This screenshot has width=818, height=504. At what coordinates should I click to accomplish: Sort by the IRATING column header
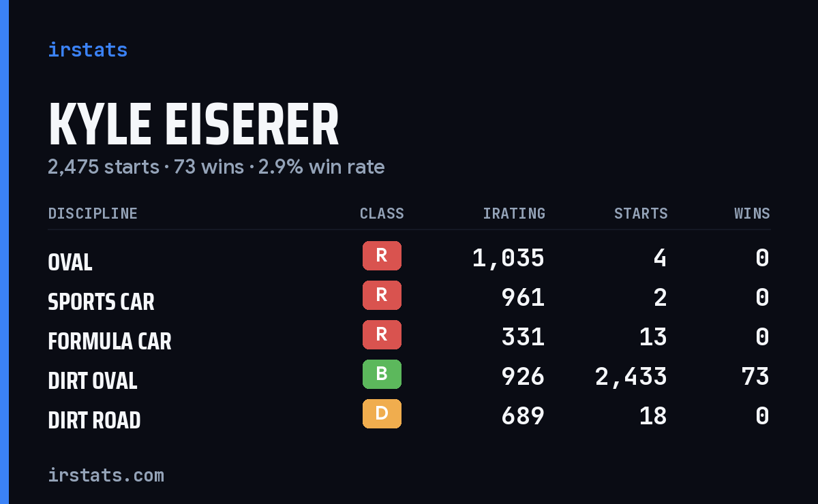click(x=514, y=214)
